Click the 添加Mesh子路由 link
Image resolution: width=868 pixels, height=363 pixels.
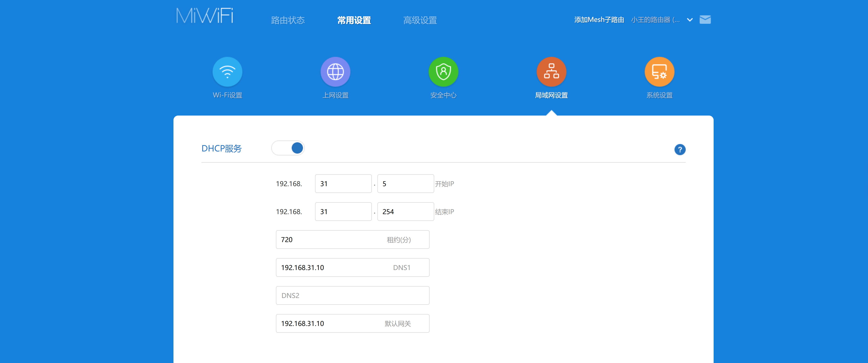point(599,20)
